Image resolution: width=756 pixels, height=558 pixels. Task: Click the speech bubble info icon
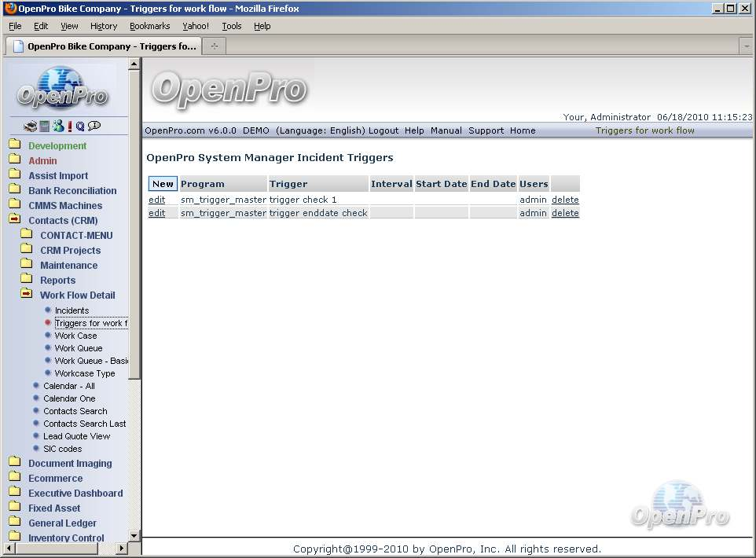coord(94,126)
